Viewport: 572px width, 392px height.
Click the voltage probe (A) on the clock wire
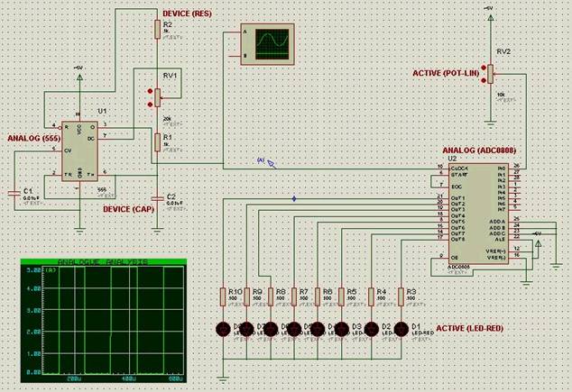pos(271,164)
